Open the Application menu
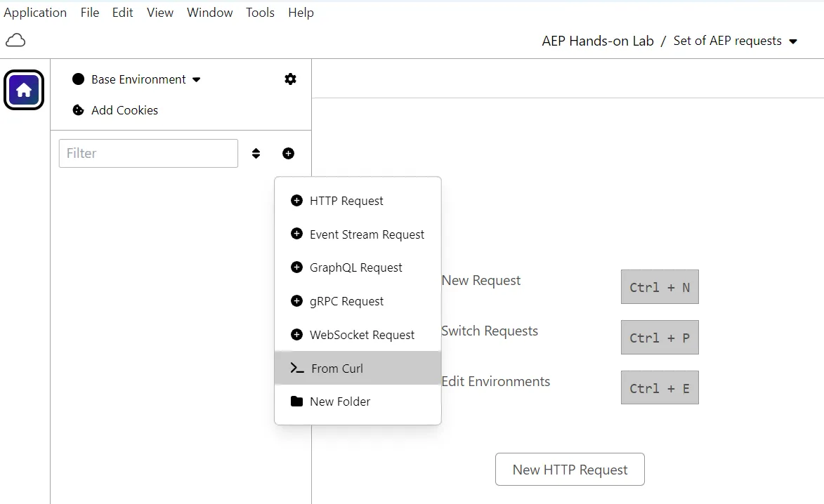 tap(35, 13)
